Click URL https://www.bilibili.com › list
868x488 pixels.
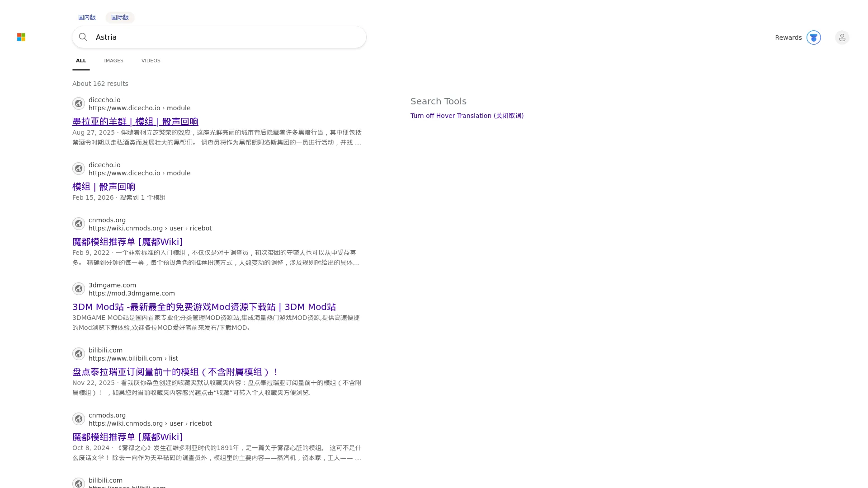click(133, 358)
